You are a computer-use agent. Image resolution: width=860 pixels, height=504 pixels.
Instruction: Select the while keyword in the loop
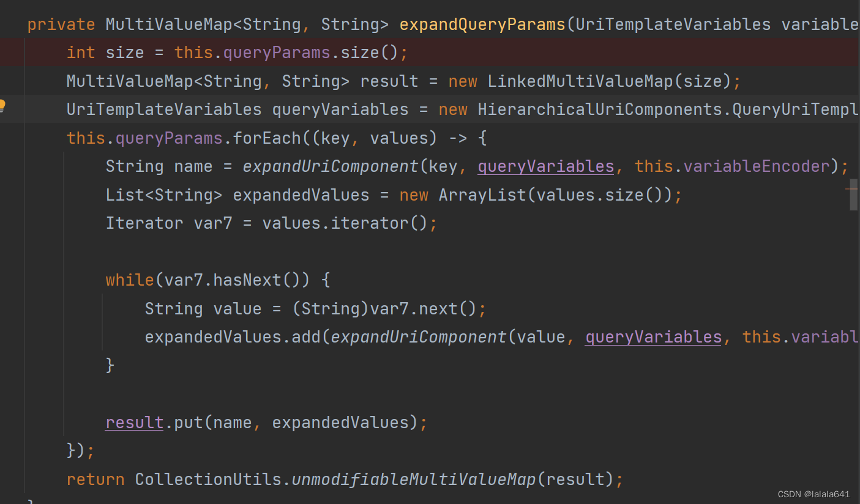(129, 280)
